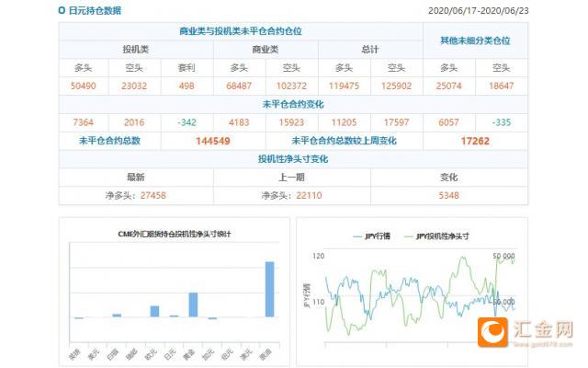Click the 最新 column header
Viewport: 588px width, 368px height.
point(136,178)
